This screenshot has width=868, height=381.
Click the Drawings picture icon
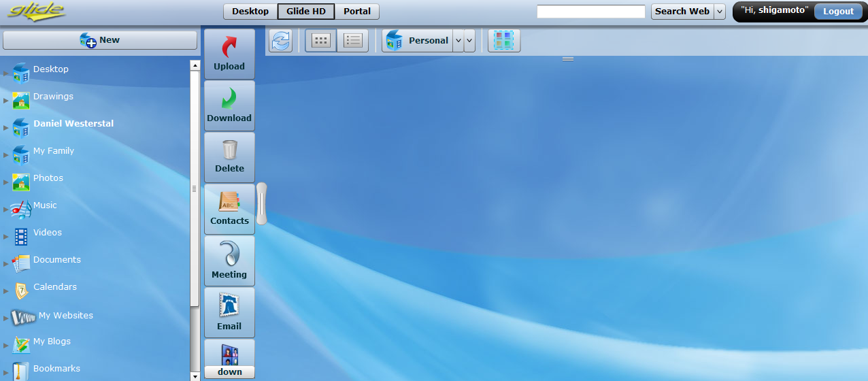(21, 100)
